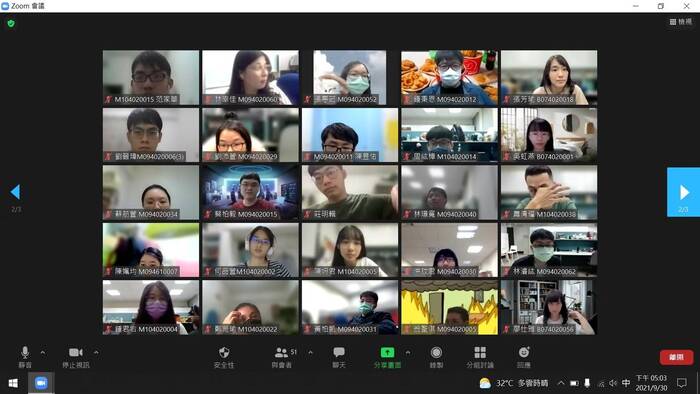
Task: Select tile with cartoon fire background
Action: point(450,307)
